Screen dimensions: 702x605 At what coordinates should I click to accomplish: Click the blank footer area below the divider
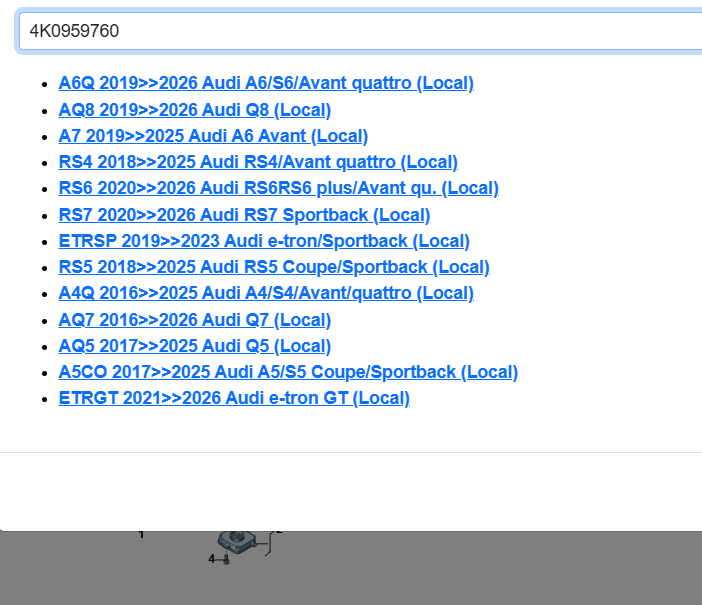[x=350, y=490]
